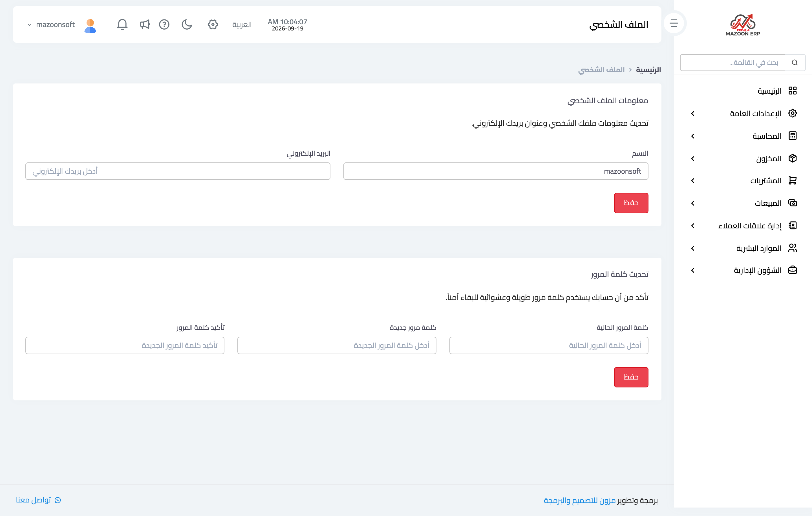The image size is (812, 516).
Task: Save the password update with حفظ button
Action: [631, 377]
